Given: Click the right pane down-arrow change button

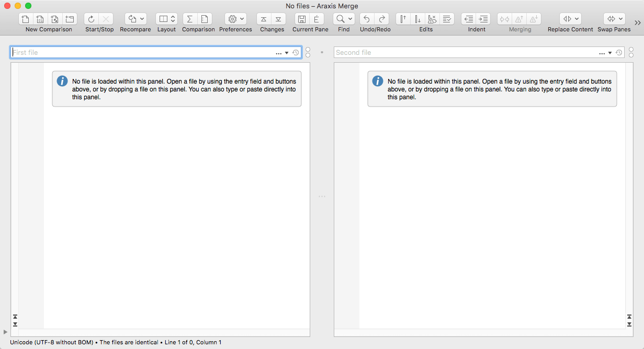Looking at the screenshot, I should point(629,324).
